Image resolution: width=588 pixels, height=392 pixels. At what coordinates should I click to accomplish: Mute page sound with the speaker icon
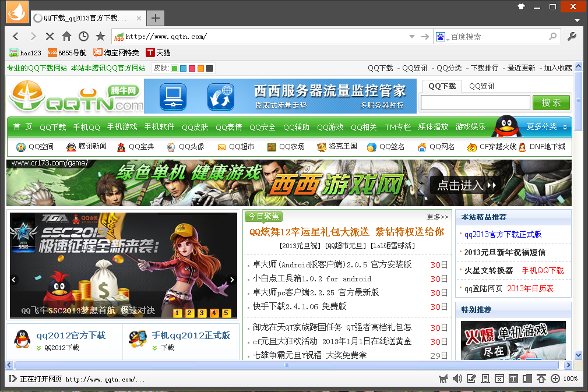[458, 379]
